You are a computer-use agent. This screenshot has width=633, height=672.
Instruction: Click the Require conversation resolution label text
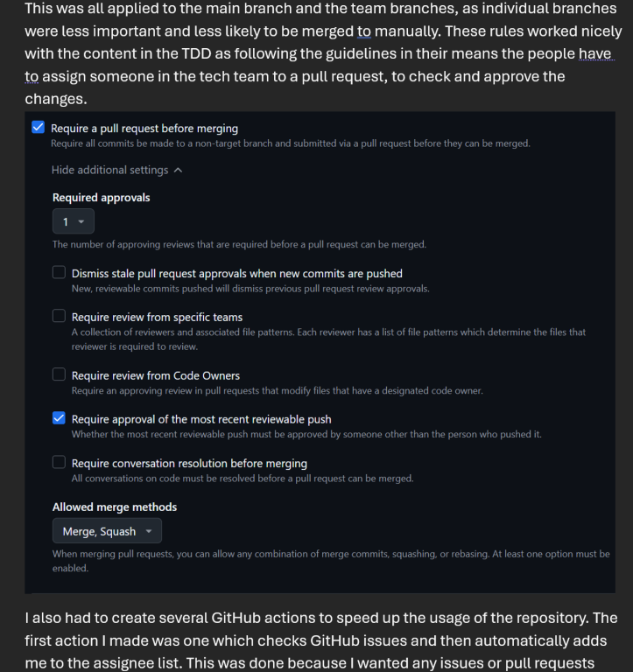click(x=189, y=463)
